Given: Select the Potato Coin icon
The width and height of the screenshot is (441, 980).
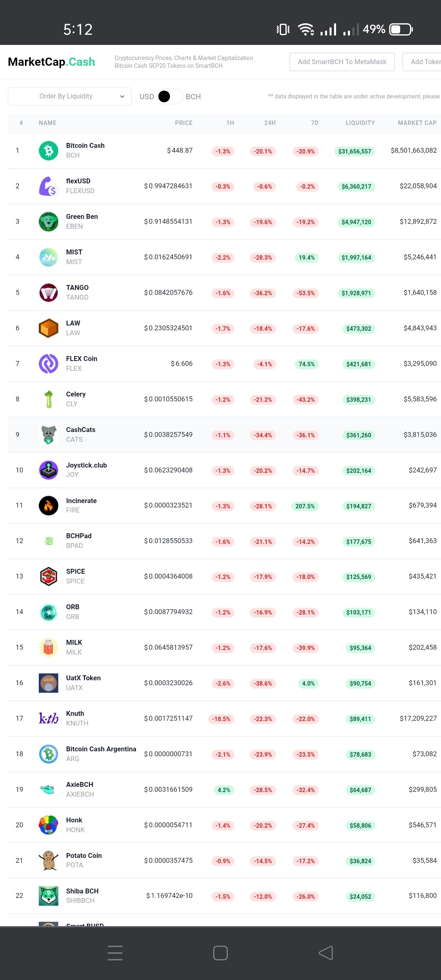Looking at the screenshot, I should [49, 860].
